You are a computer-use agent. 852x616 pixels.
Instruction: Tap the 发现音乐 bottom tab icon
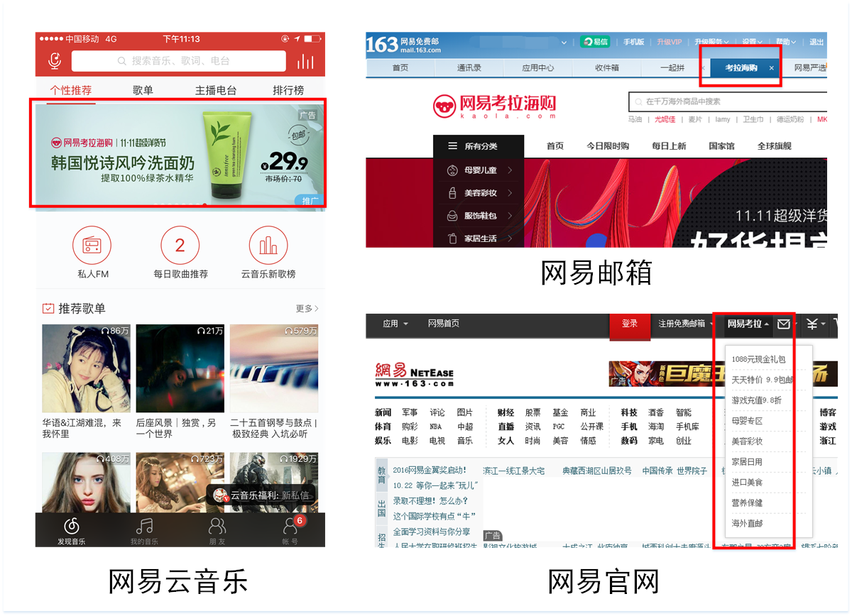pos(71,526)
